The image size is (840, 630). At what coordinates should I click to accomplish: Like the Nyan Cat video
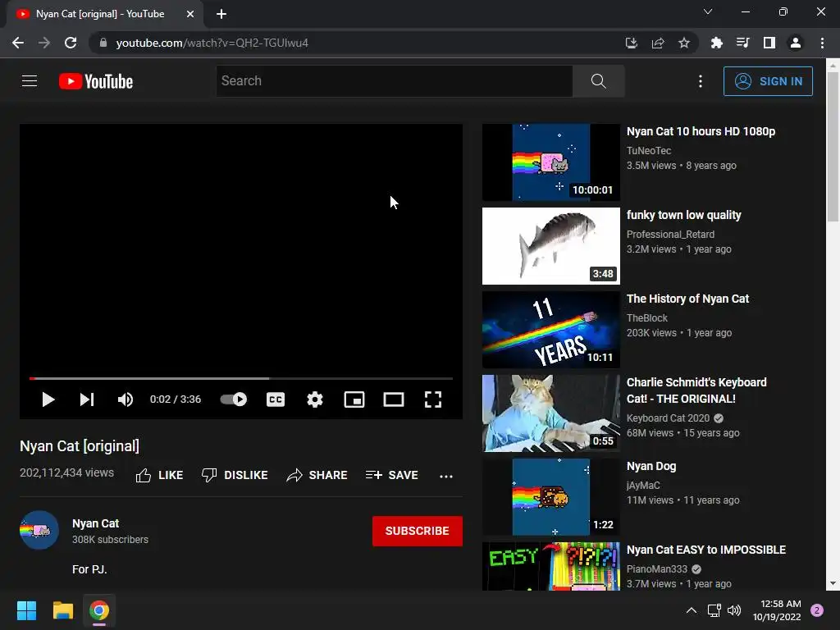pyautogui.click(x=159, y=475)
